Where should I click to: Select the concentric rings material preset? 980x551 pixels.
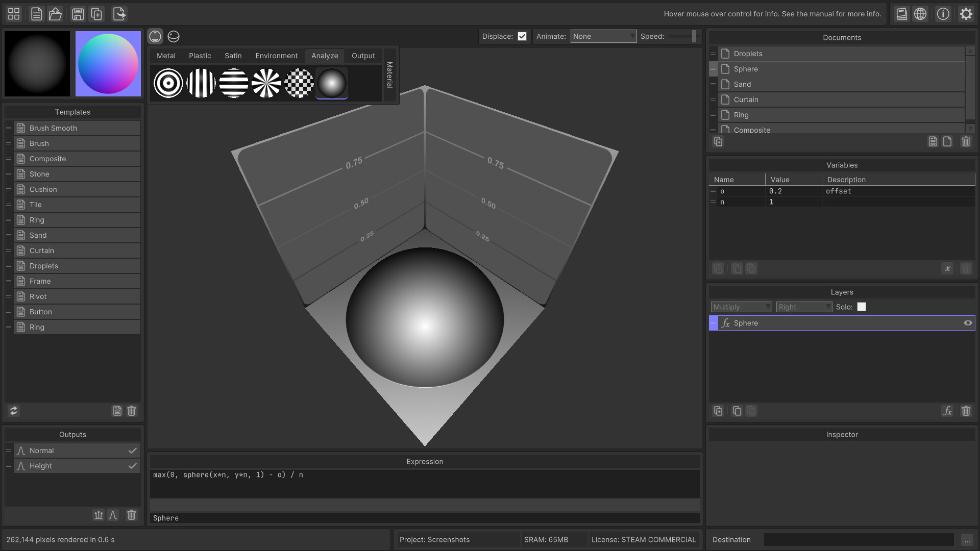[168, 83]
